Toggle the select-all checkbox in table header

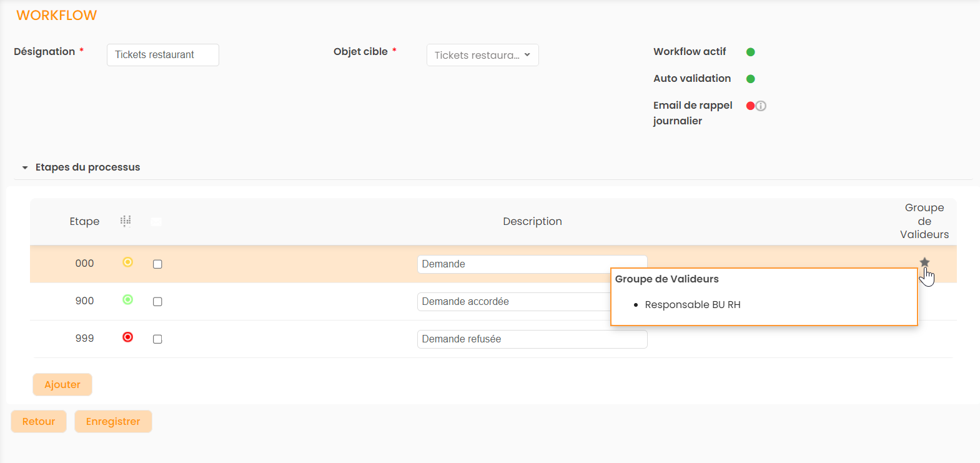(x=156, y=222)
